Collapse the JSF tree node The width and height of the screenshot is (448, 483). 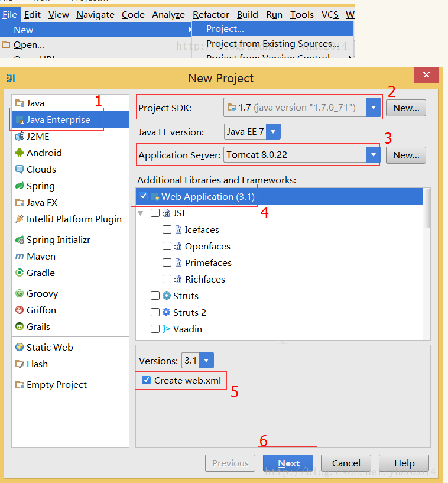[x=141, y=213]
